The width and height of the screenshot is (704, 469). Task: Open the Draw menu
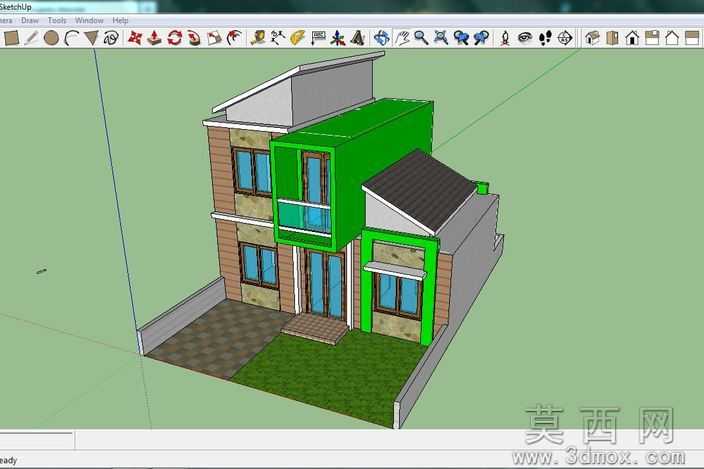click(x=30, y=21)
